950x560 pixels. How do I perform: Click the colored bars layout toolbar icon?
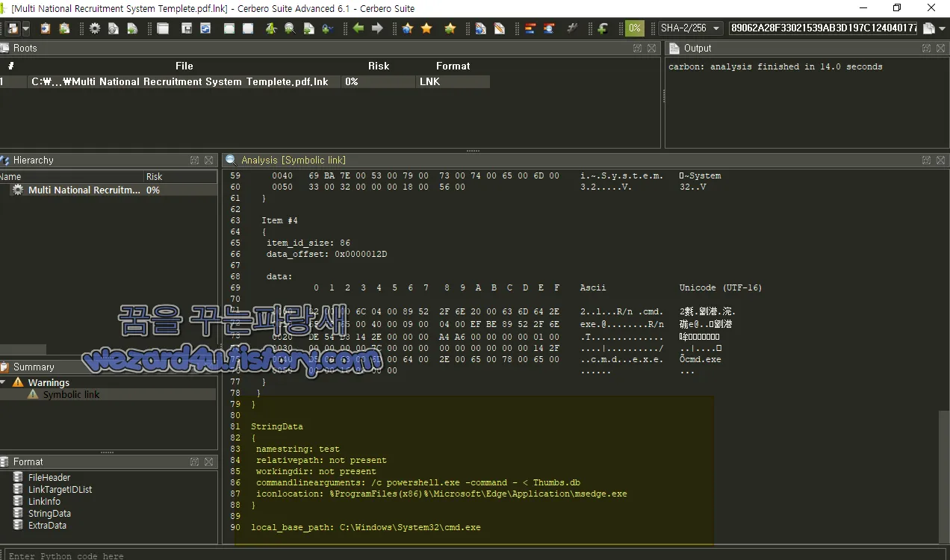pyautogui.click(x=530, y=28)
